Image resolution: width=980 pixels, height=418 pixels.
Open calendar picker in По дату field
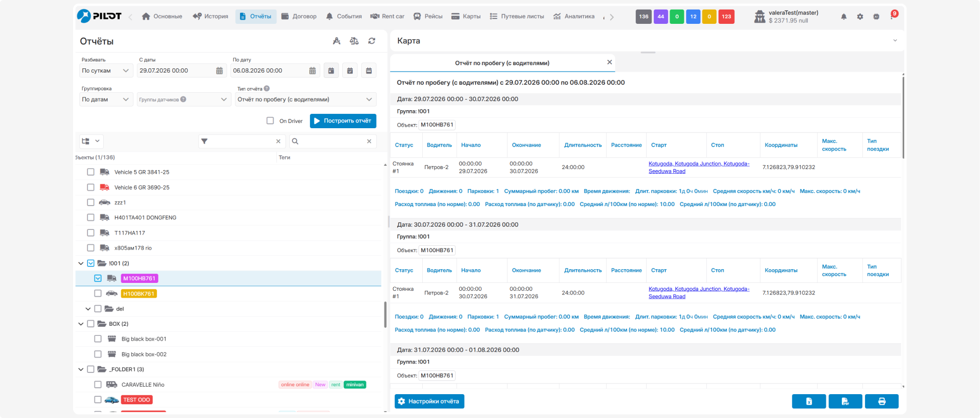(313, 70)
